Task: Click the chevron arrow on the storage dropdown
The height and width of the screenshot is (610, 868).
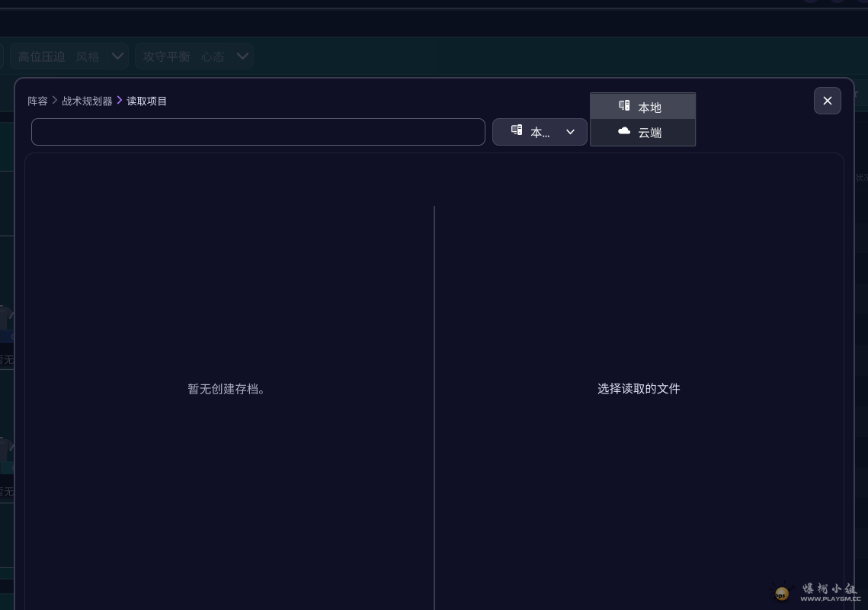Action: (570, 132)
